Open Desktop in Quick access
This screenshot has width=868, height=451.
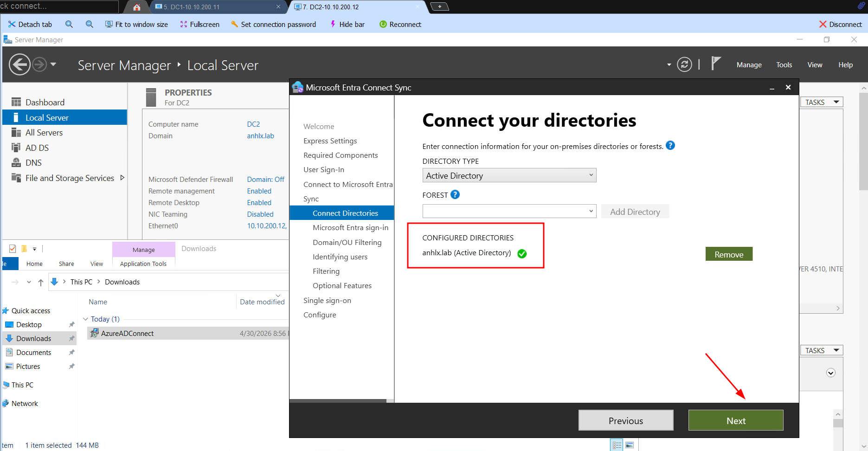click(x=29, y=325)
